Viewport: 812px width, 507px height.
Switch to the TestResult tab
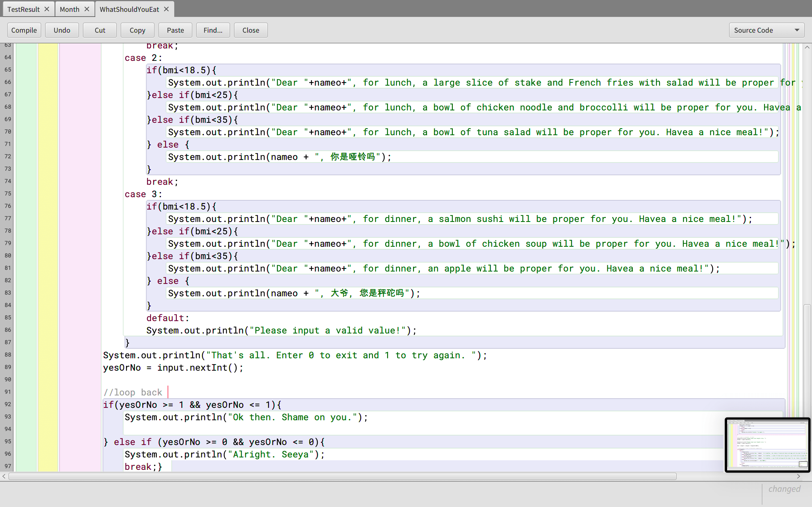[23, 9]
